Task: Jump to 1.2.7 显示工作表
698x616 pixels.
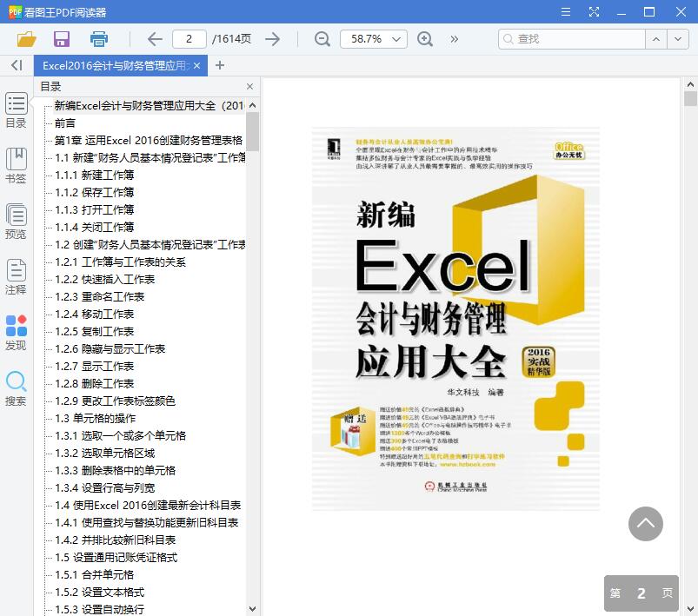Action: tap(95, 366)
